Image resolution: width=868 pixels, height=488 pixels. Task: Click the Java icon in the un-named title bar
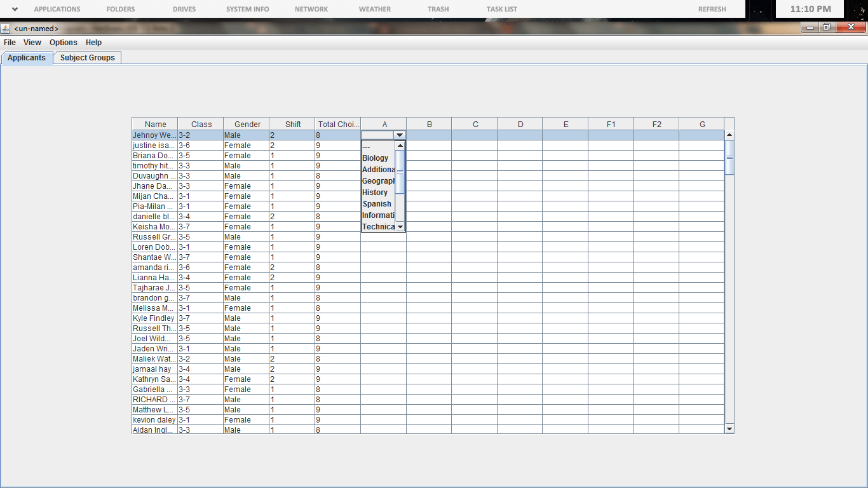pos(6,28)
